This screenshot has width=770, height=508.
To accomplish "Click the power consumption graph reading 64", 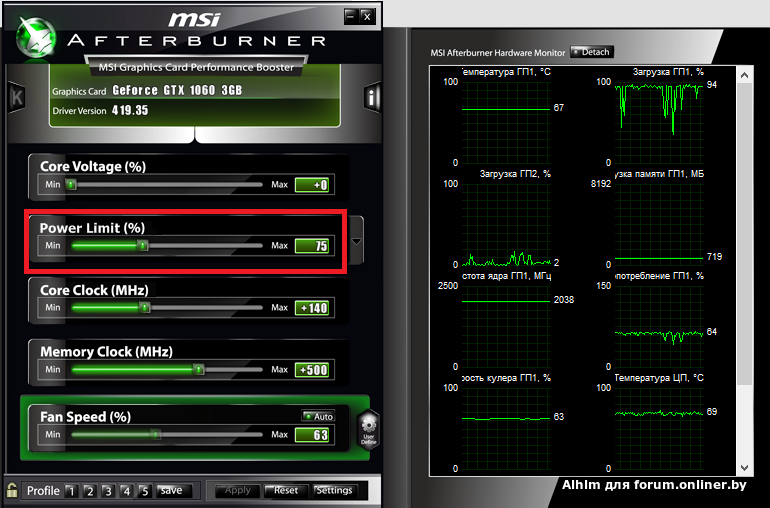I will coord(659,327).
